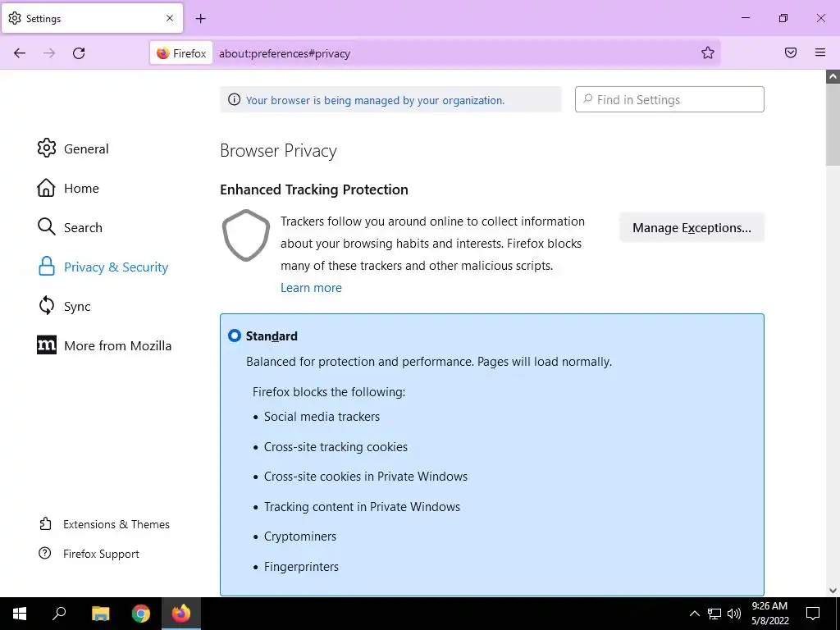Click the info icon in organization notice
Viewport: 840px width, 630px height.
tap(234, 99)
